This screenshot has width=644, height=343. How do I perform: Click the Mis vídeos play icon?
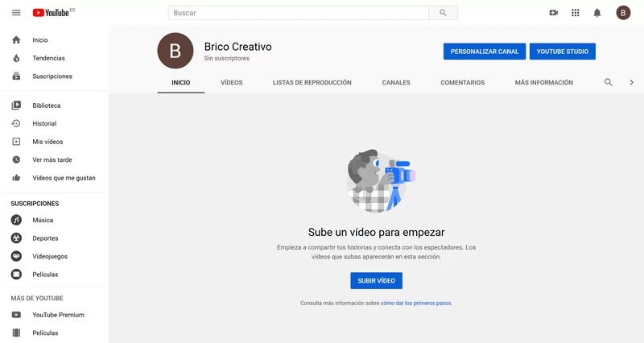16,142
